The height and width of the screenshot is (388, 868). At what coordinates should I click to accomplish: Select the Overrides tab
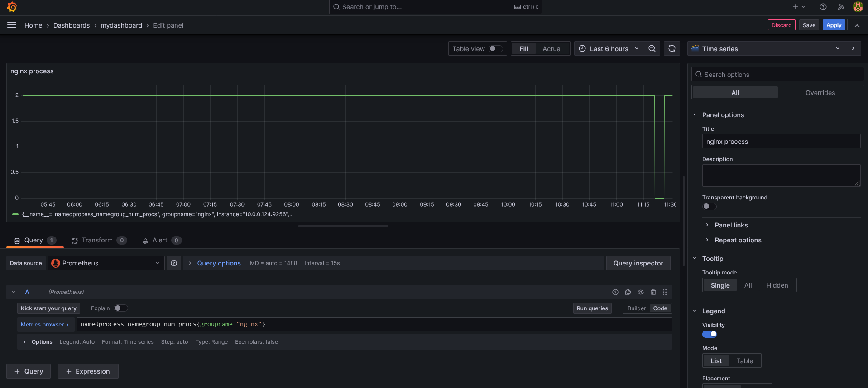820,93
